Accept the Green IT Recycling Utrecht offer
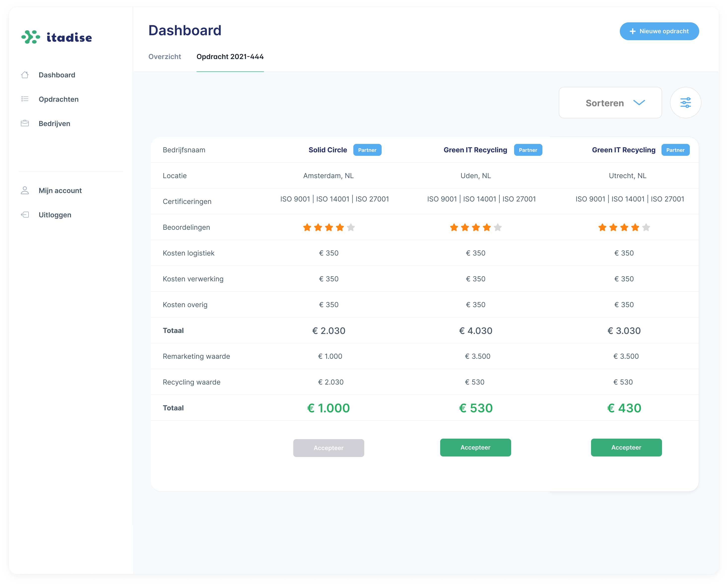Screen dimensions: 728x585 (x=626, y=447)
